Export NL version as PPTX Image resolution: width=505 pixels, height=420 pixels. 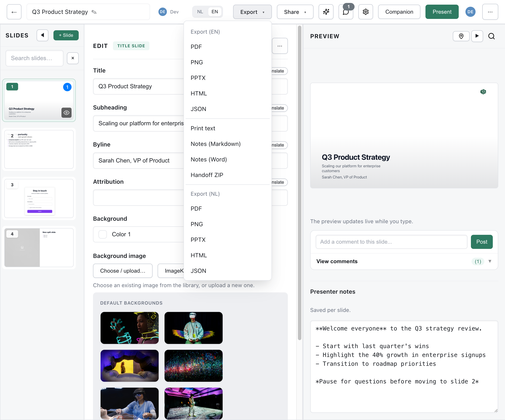[227, 240]
